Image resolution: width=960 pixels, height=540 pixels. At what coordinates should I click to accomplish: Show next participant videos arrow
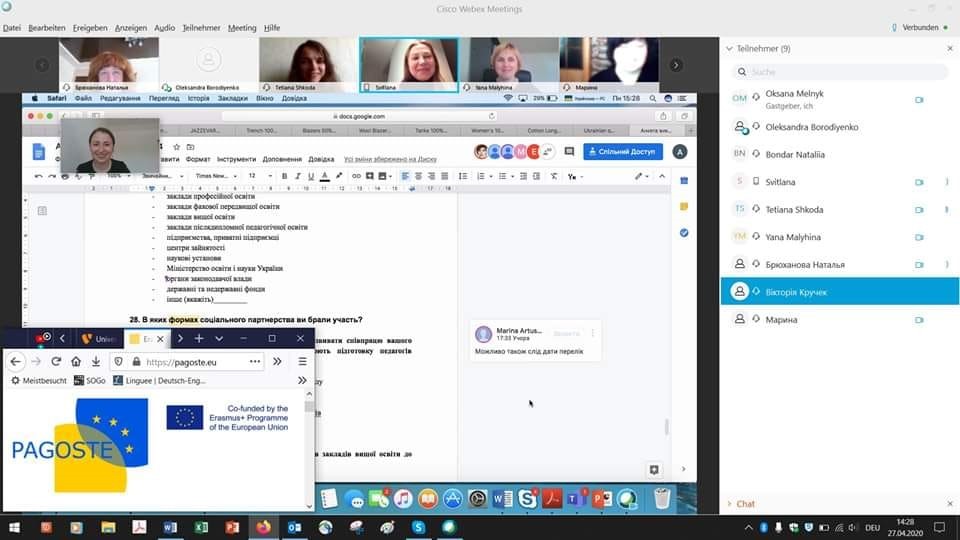coord(676,65)
